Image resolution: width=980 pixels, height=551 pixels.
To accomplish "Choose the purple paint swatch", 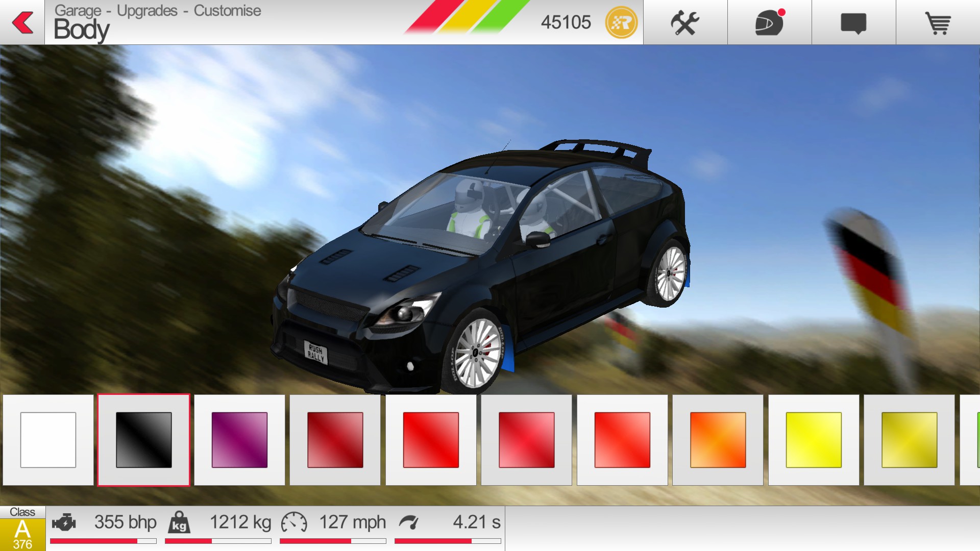I will [239, 440].
